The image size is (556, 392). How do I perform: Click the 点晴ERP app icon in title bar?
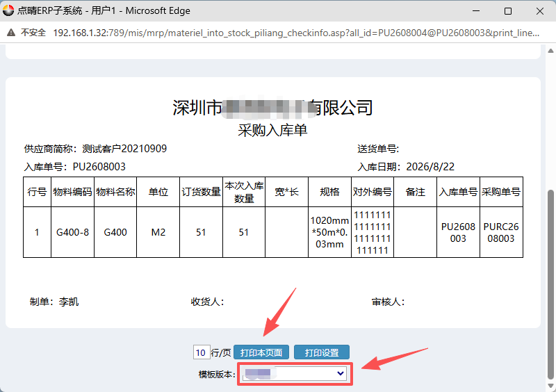[x=8, y=10]
